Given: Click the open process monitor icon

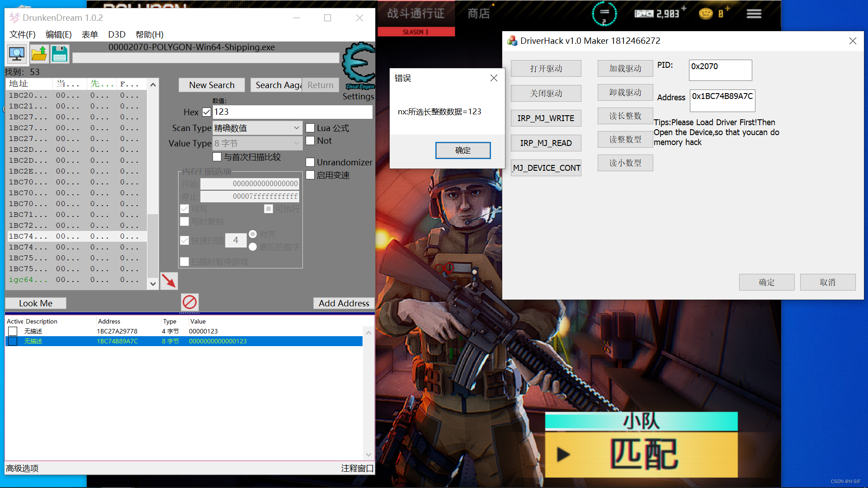Looking at the screenshot, I should [x=17, y=54].
